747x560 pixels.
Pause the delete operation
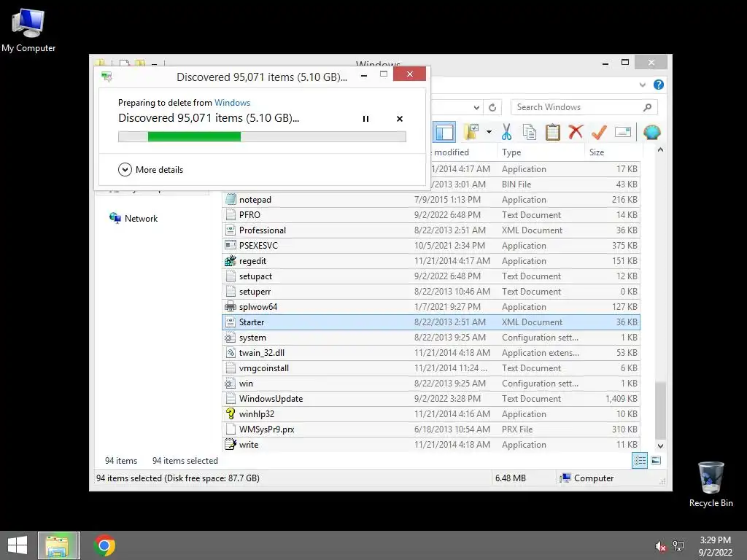coord(365,119)
